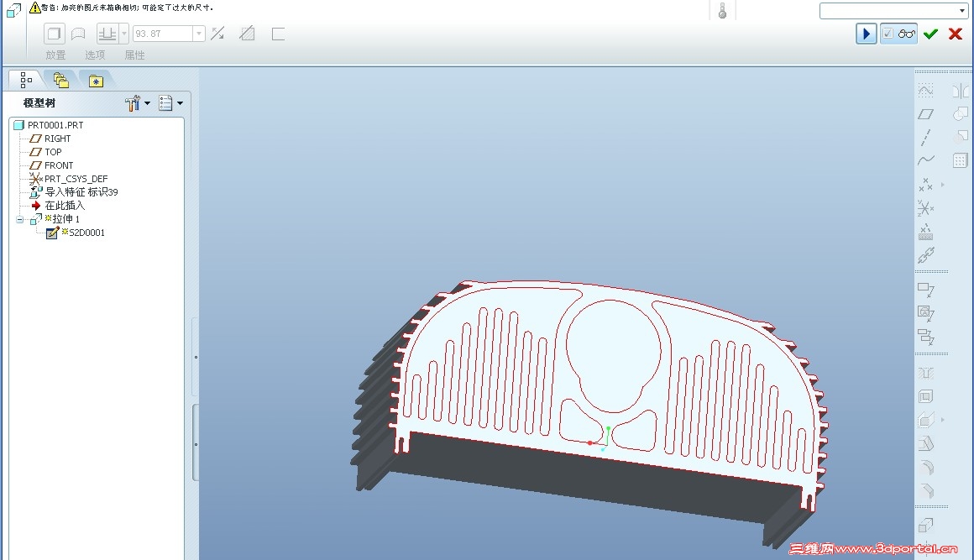Open the 选项 options panel
Viewport: 974px width, 560px height.
coord(95,55)
